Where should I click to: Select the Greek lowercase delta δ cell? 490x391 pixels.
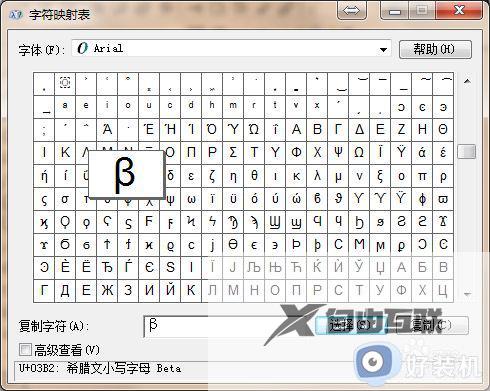tap(170, 176)
